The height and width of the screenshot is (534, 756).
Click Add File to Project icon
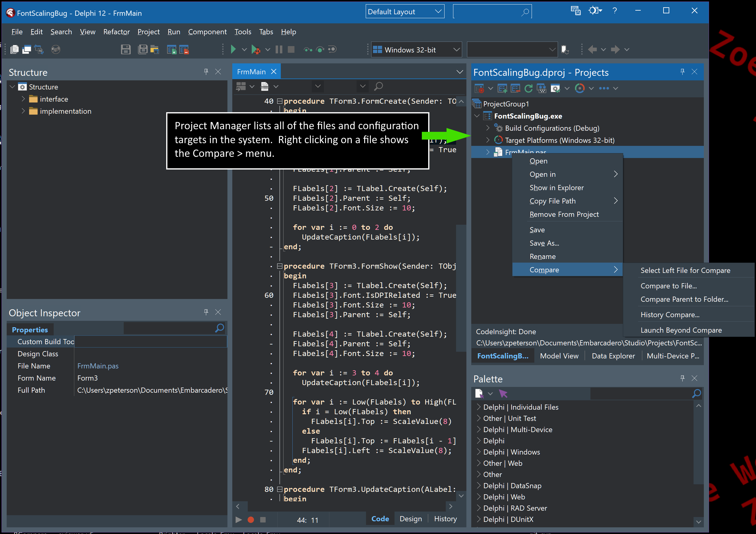pos(172,49)
